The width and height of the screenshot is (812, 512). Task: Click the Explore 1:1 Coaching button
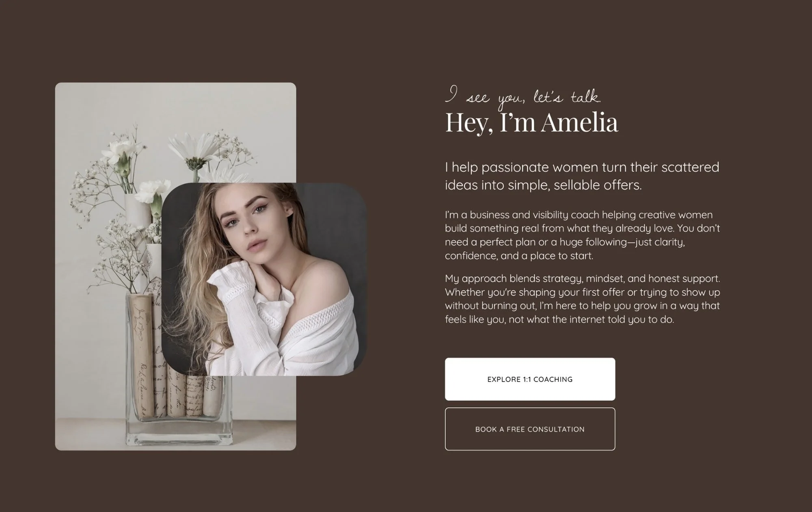[530, 379]
